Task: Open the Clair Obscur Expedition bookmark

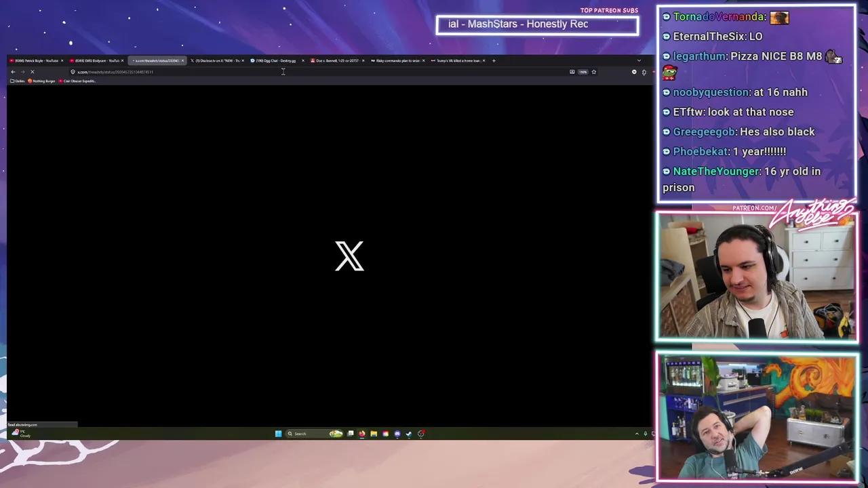Action: [77, 81]
